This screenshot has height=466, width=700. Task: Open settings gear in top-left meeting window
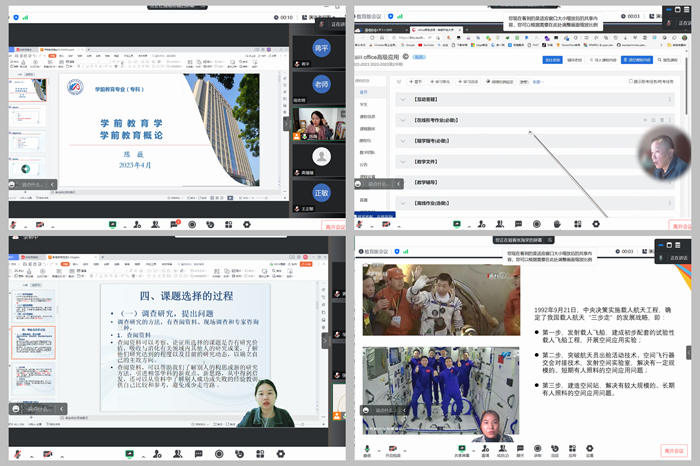247,225
